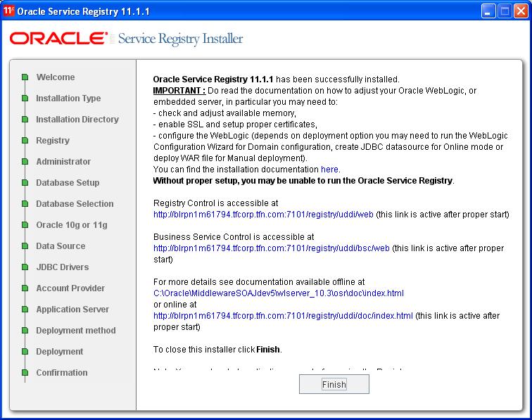
Task: Click the green marker beside Installation Type
Action: (25, 98)
